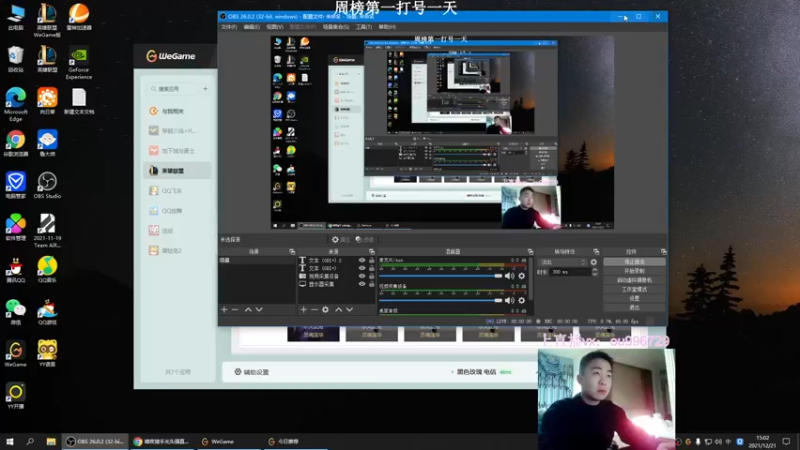Pop out the Scenes dock panel icon

292,252
